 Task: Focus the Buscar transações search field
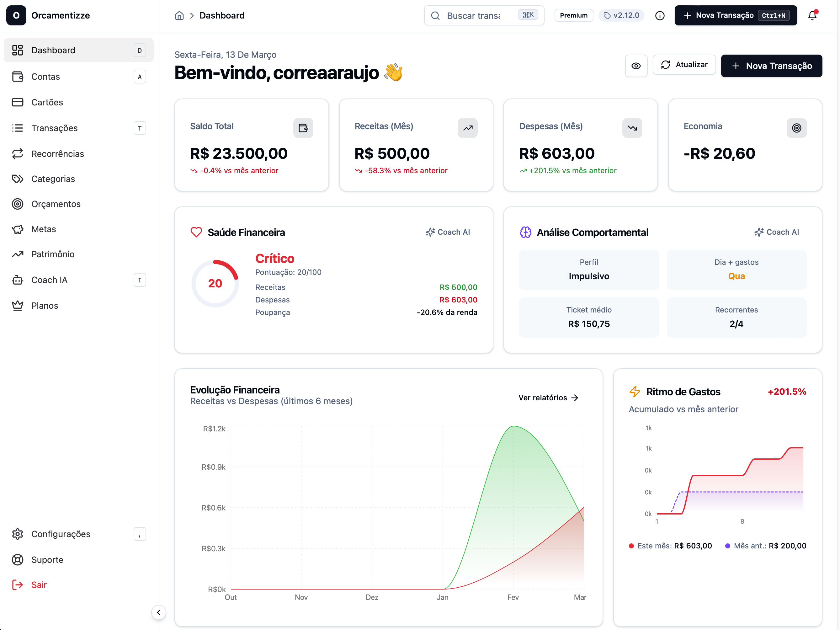474,16
